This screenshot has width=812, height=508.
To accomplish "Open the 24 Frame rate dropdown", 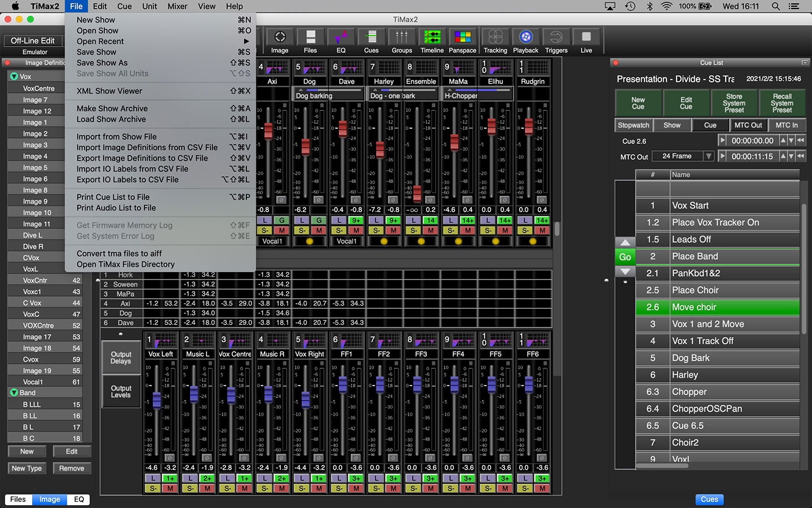I will pyautogui.click(x=682, y=156).
